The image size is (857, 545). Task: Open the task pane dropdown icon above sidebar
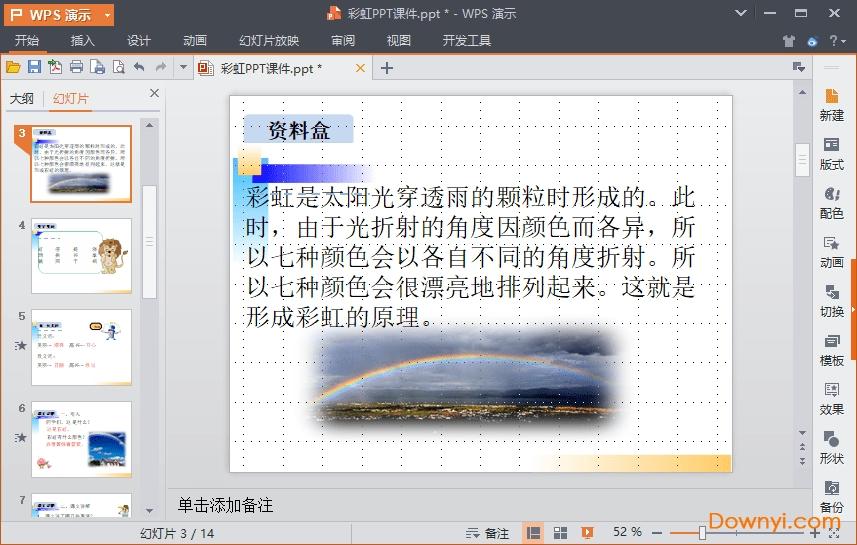799,67
